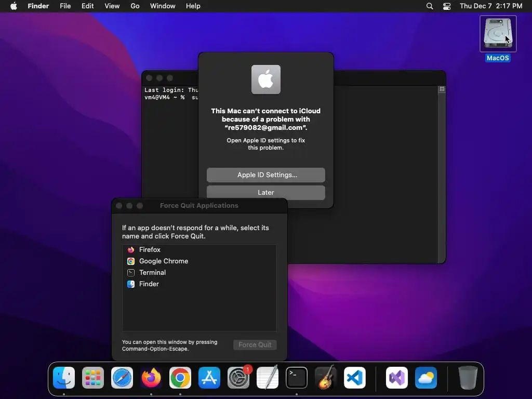Launch TextEdit from the Dock
This screenshot has height=399, width=532.
tap(268, 378)
